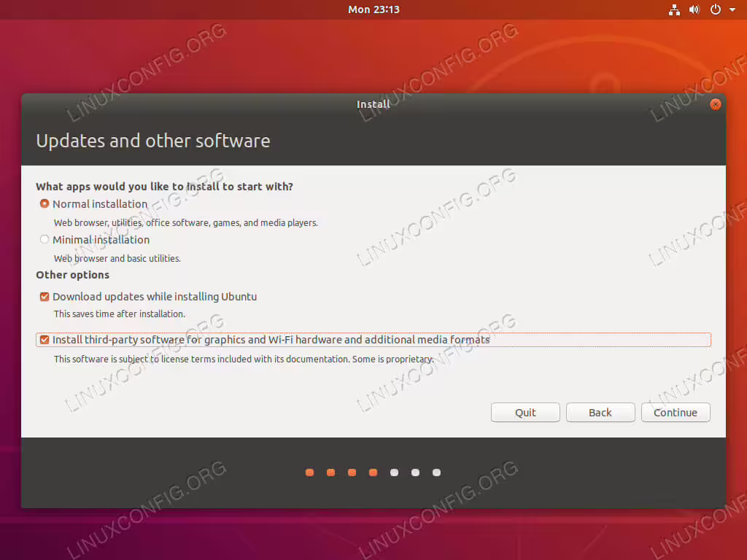Open the clock showing Mon 23:13
The height and width of the screenshot is (560, 747).
pyautogui.click(x=373, y=9)
